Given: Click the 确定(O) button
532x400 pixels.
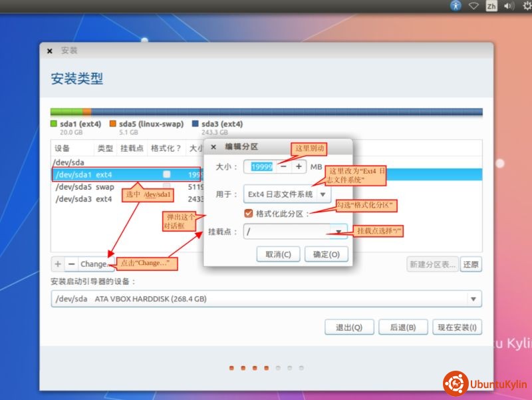Looking at the screenshot, I should tap(326, 254).
